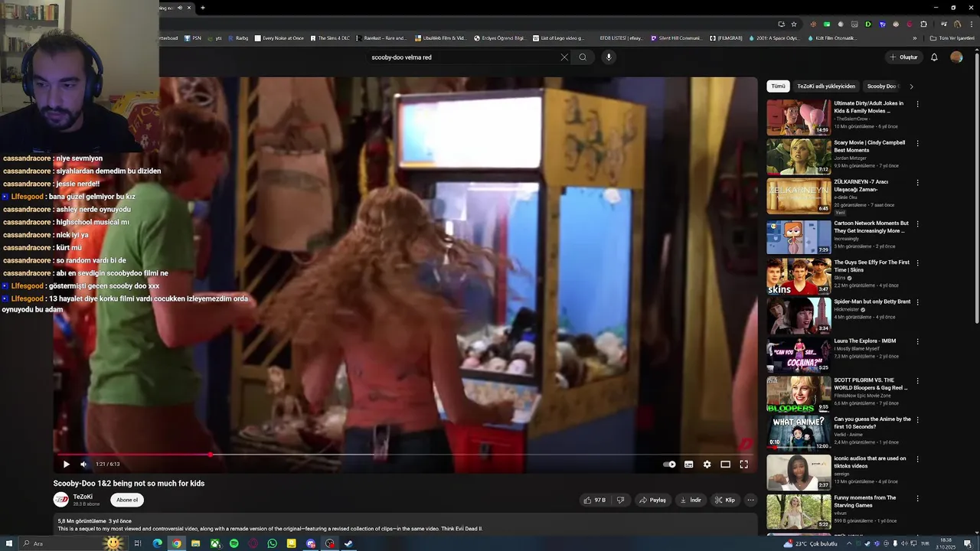Clear the YouTube search field
This screenshot has width=980, height=551.
564,57
